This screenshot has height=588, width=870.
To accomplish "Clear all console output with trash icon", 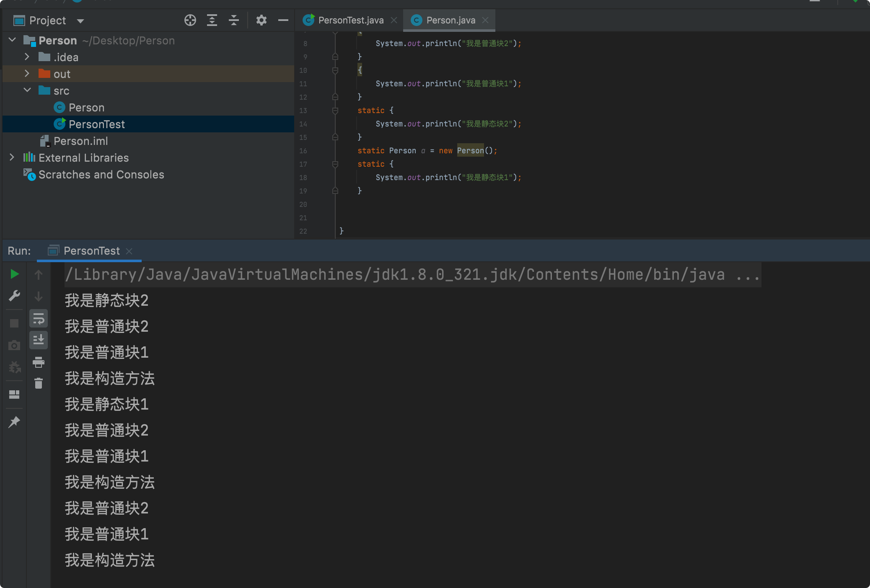I will (39, 383).
